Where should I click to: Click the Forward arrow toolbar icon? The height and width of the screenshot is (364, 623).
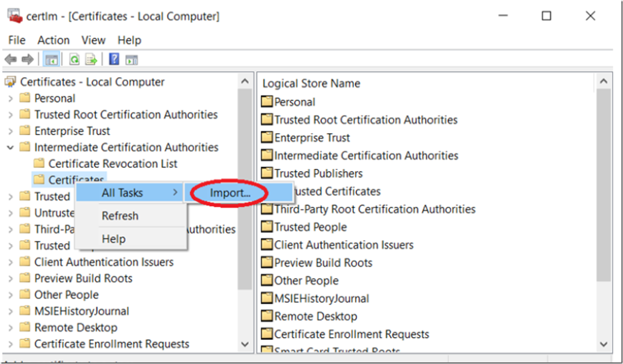coord(27,59)
